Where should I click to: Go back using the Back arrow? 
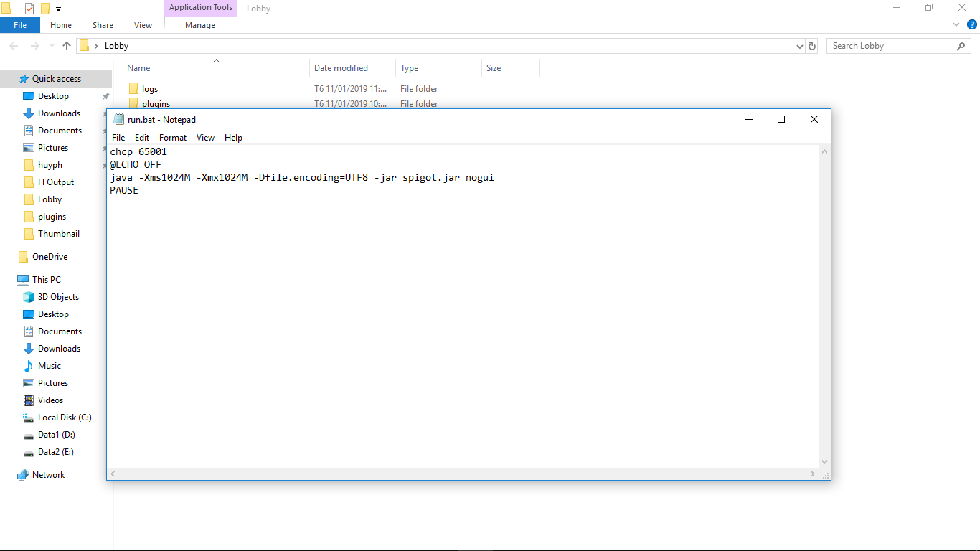click(x=14, y=46)
